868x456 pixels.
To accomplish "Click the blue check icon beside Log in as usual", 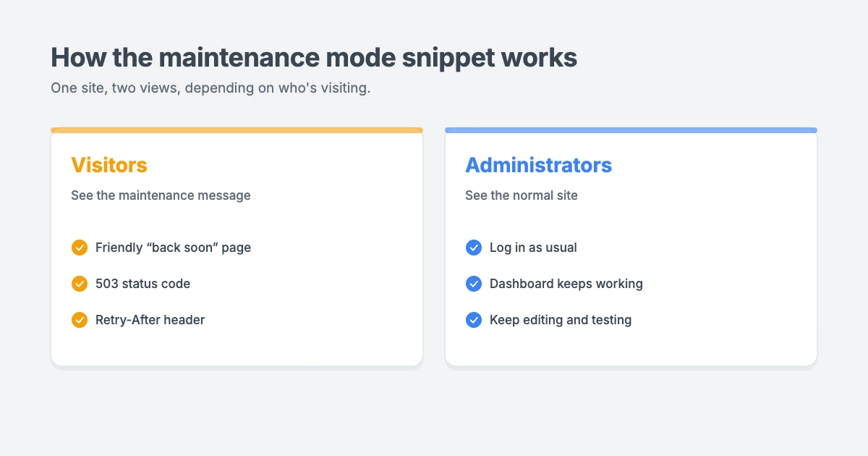I will point(474,248).
